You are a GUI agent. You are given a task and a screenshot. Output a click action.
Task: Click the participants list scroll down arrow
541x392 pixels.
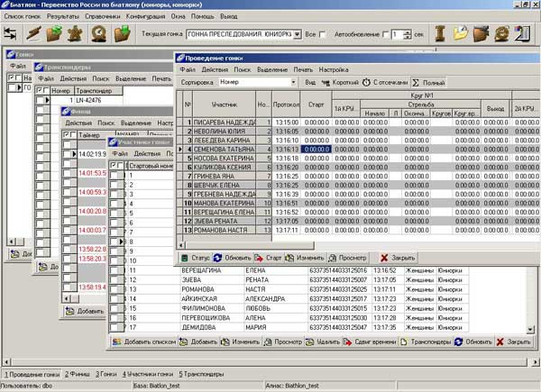click(531, 330)
